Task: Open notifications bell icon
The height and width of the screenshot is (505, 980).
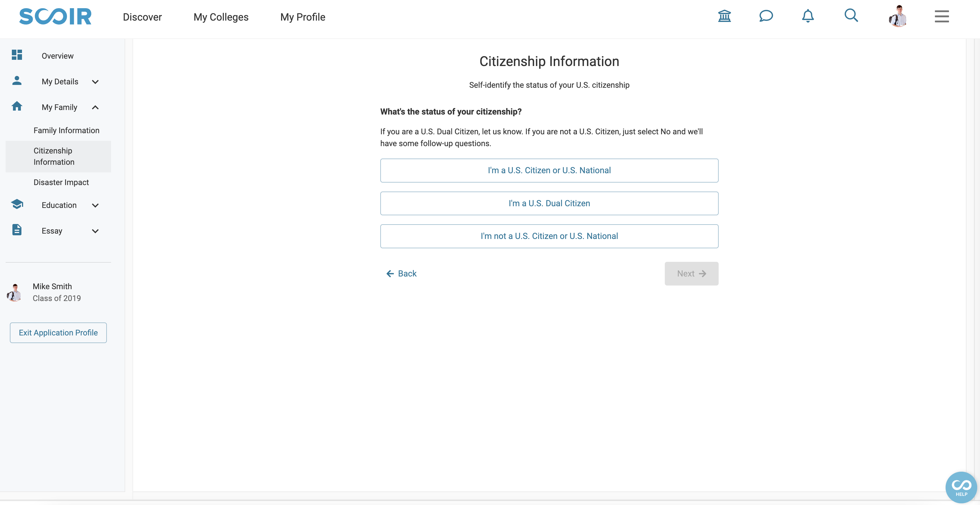Action: coord(808,16)
